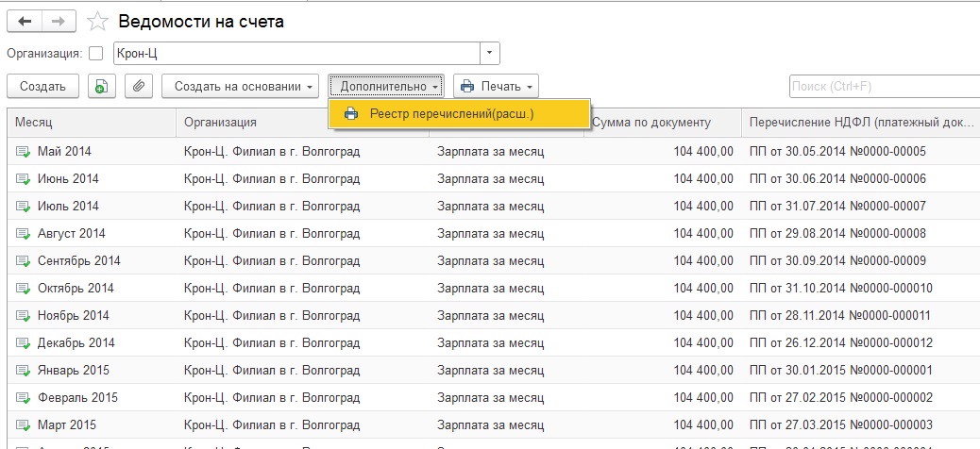Click document icon in Май 2014 row
980x449 pixels.
click(23, 152)
